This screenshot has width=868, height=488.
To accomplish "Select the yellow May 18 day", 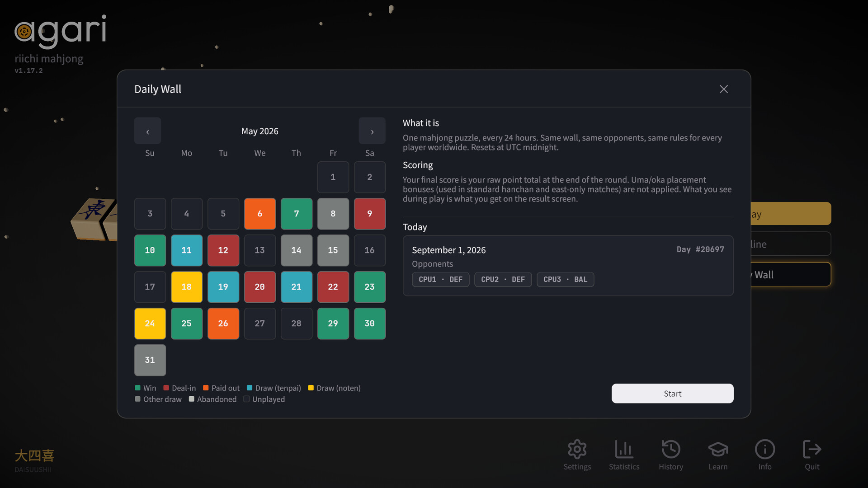I will tap(187, 287).
